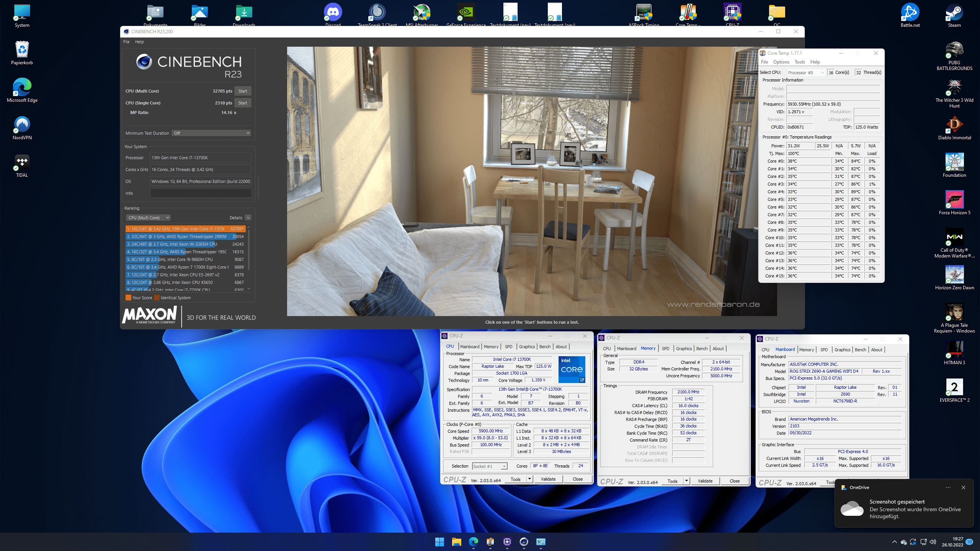Image resolution: width=980 pixels, height=551 pixels.
Task: Open the Foundation game icon
Action: click(x=954, y=166)
